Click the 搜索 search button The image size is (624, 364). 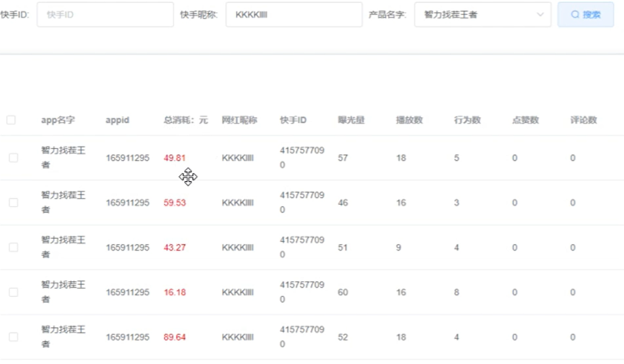tap(585, 15)
